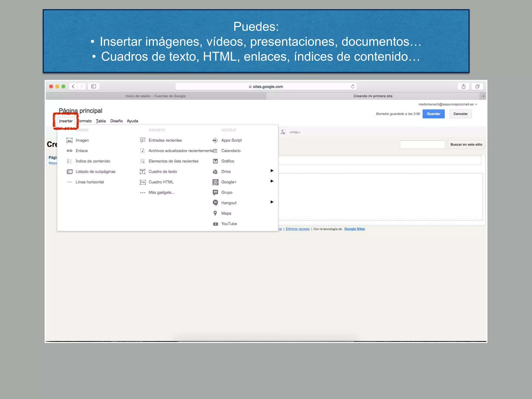The image size is (532, 399).
Task: Reload the page with the refresh icon
Action: click(x=353, y=87)
